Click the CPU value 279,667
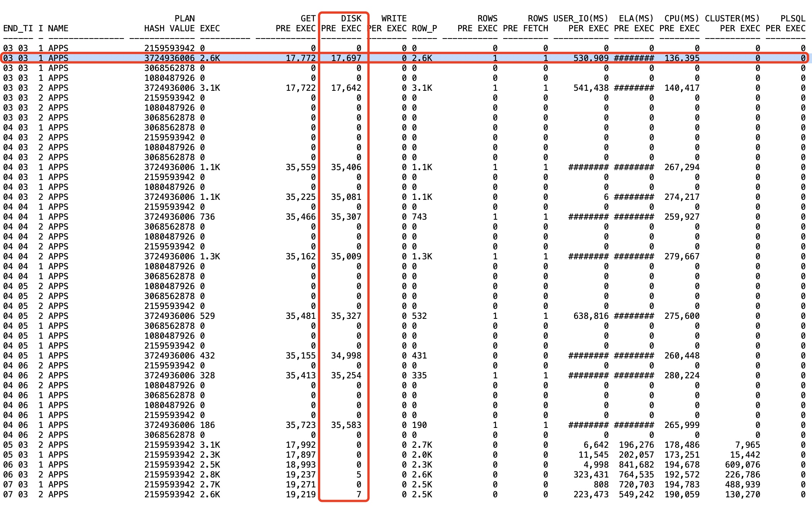Image resolution: width=812 pixels, height=508 pixels. point(682,257)
